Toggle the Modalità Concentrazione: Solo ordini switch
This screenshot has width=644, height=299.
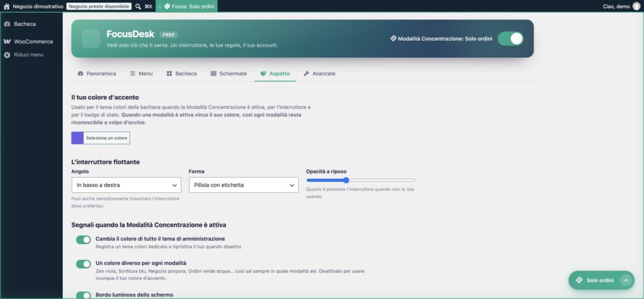click(x=511, y=38)
